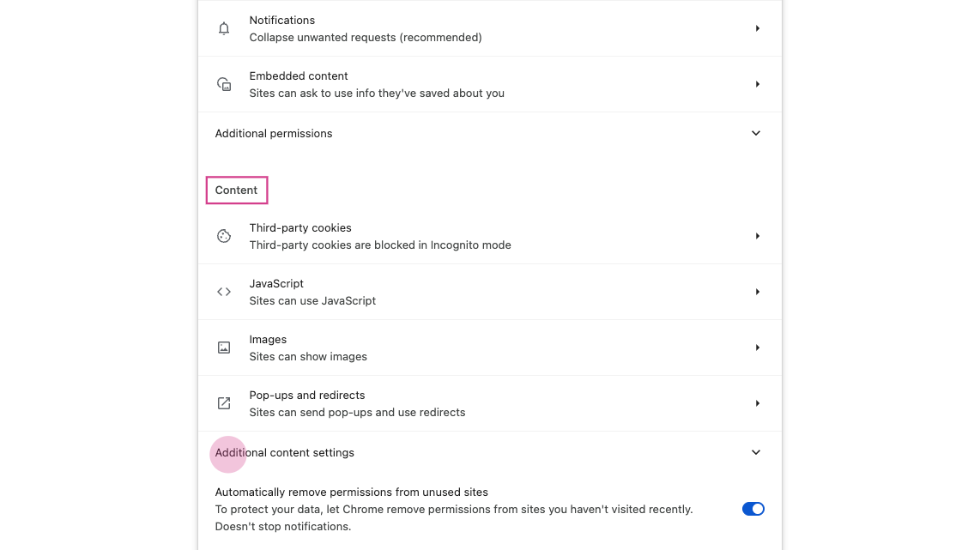Toggle automatic removal of unused site permissions

(x=753, y=509)
